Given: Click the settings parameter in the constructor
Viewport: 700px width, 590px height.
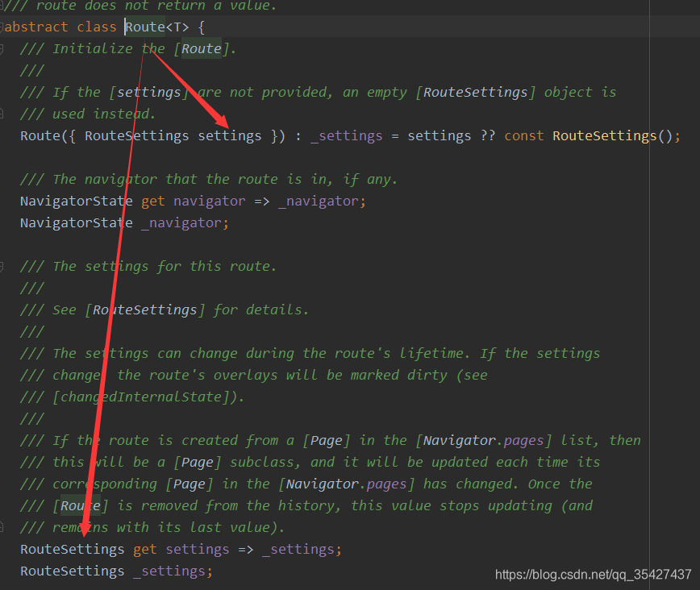Looking at the screenshot, I should pyautogui.click(x=229, y=135).
